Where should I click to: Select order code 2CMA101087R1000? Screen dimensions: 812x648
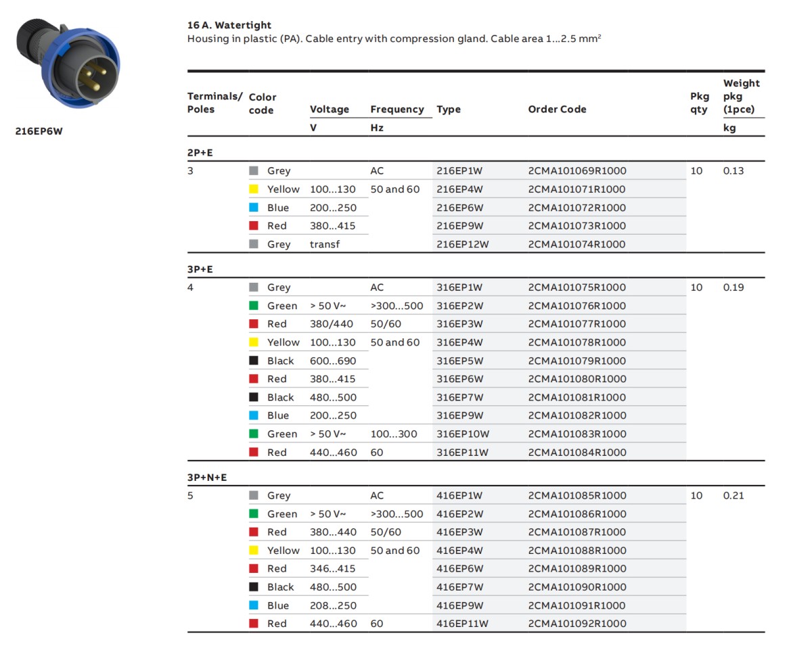click(x=577, y=532)
